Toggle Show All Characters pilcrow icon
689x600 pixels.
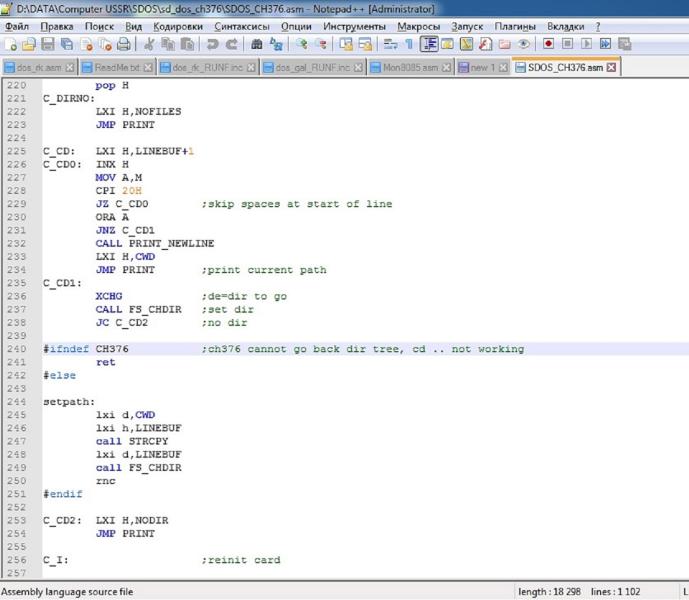tap(408, 45)
